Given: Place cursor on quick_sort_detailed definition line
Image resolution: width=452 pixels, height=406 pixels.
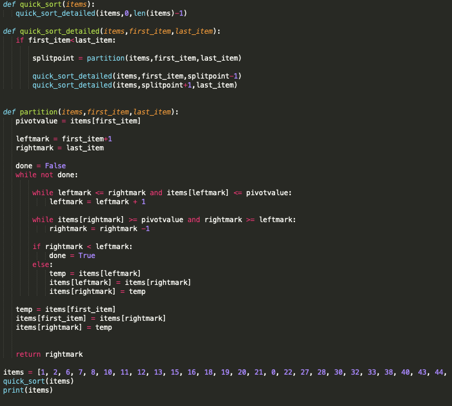Looking at the screenshot, I should (112, 31).
